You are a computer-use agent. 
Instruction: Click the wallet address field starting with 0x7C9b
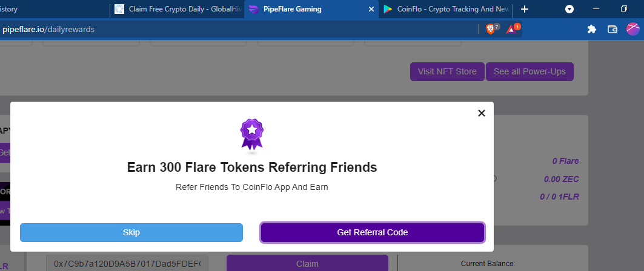pyautogui.click(x=127, y=264)
